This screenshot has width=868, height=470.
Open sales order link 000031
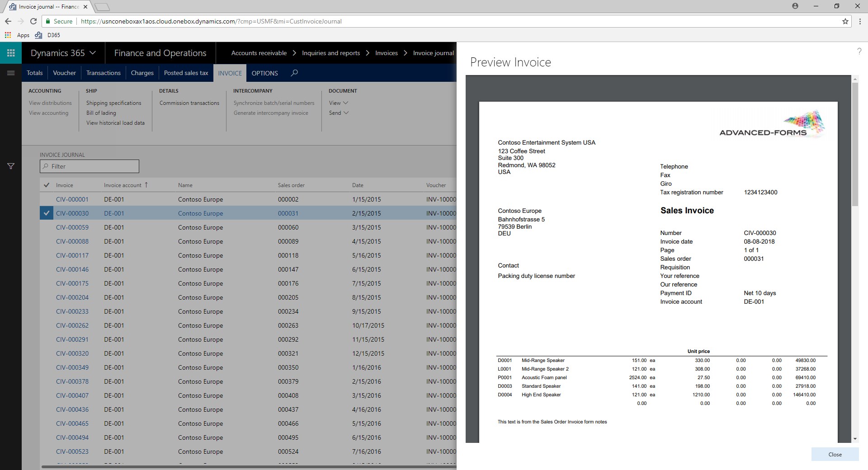[x=288, y=213]
